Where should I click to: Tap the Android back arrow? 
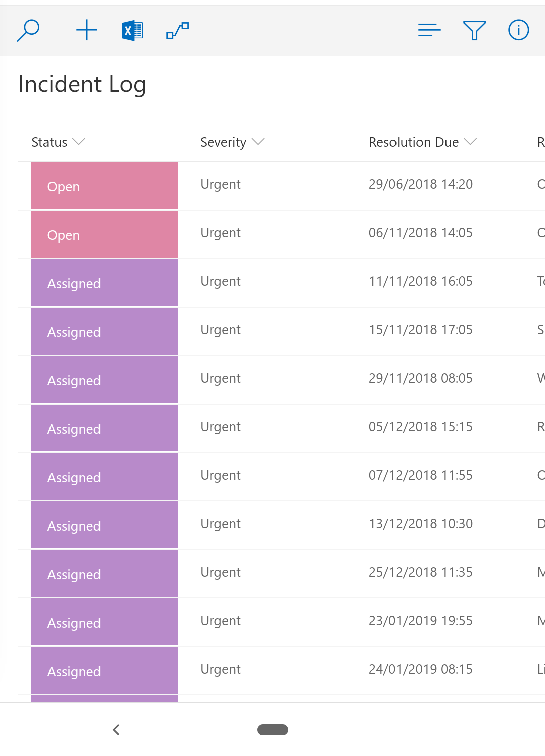click(116, 730)
